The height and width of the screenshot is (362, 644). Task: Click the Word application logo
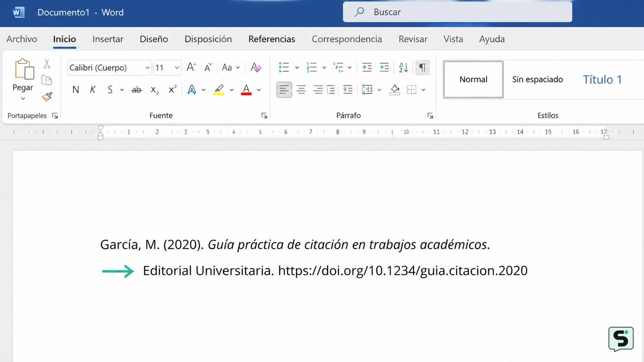pyautogui.click(x=19, y=12)
